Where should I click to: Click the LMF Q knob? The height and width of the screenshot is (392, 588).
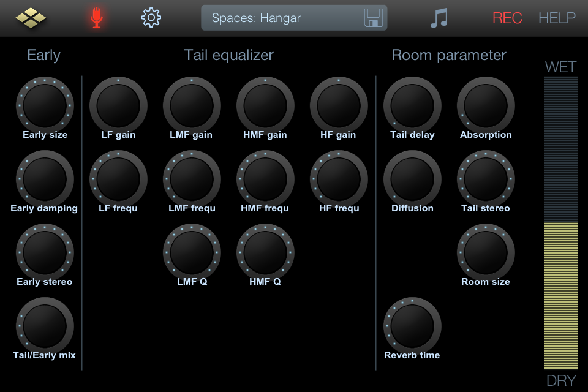192,252
